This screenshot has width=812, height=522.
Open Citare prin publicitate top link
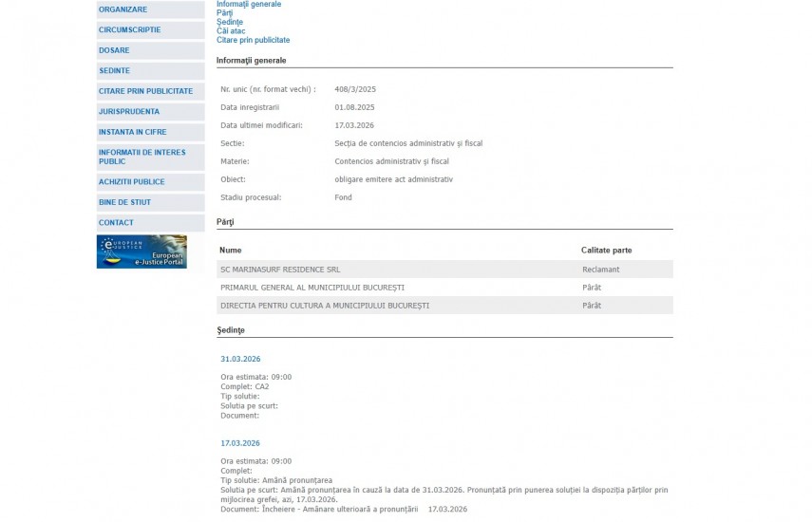click(x=254, y=40)
